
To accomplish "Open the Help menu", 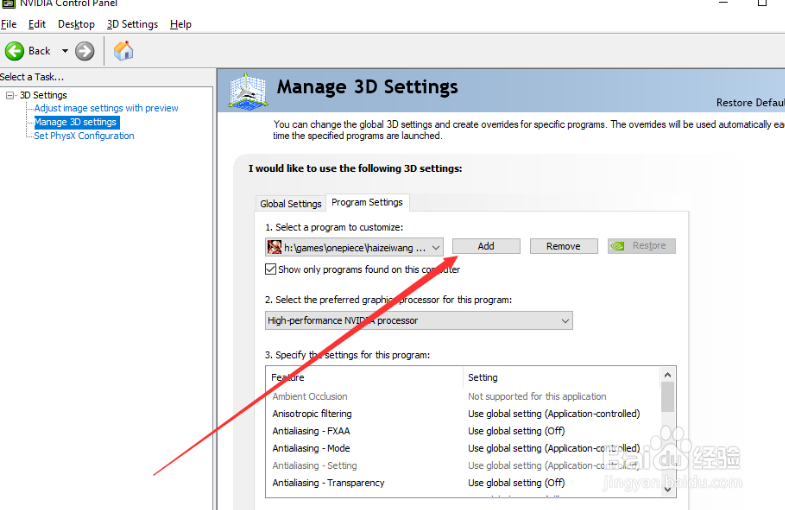I will tap(181, 24).
